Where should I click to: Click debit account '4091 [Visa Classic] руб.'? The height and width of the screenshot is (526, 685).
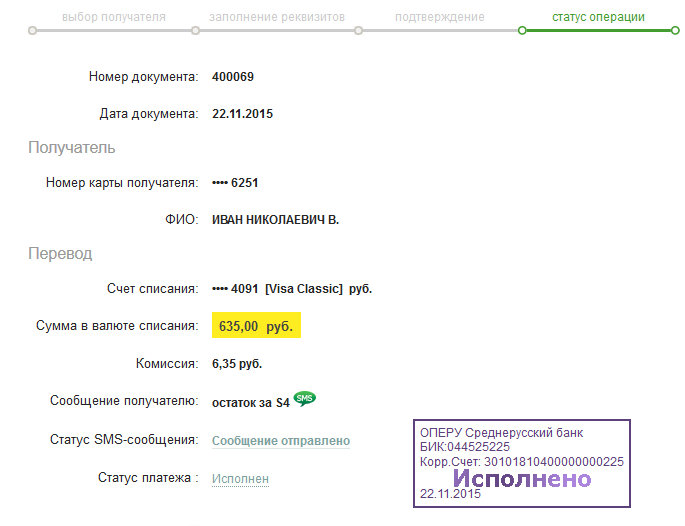tap(292, 289)
